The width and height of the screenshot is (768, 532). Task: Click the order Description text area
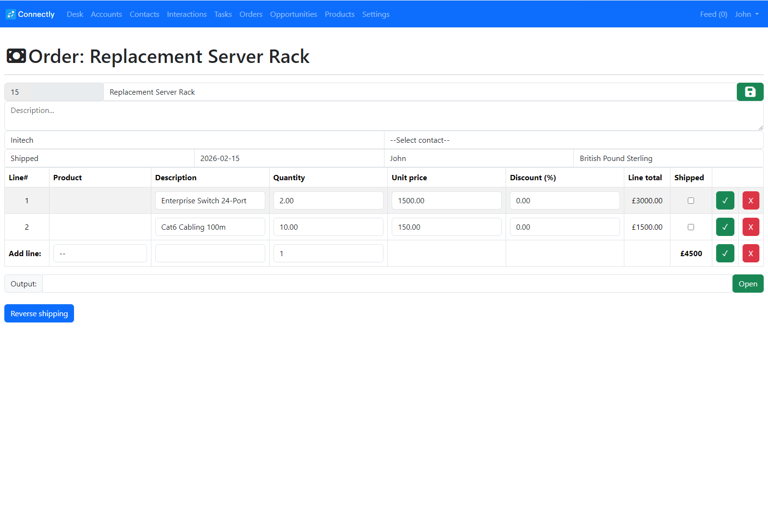pyautogui.click(x=384, y=116)
